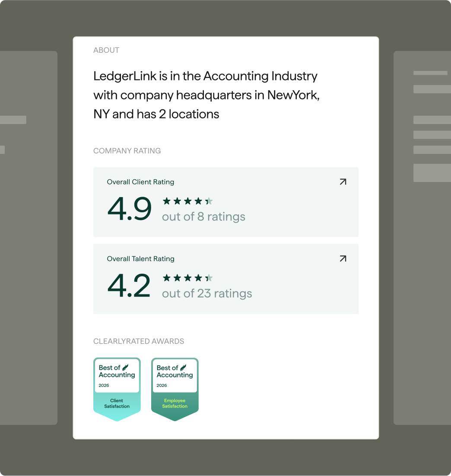451x476 pixels.
Task: Click the 4.9 client rating score
Action: pos(129,208)
